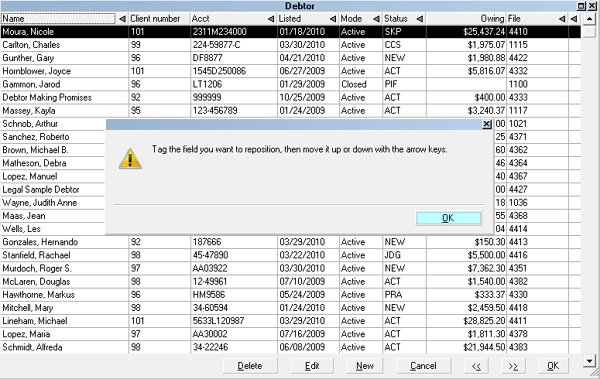Go to previous record with << button

(476, 366)
